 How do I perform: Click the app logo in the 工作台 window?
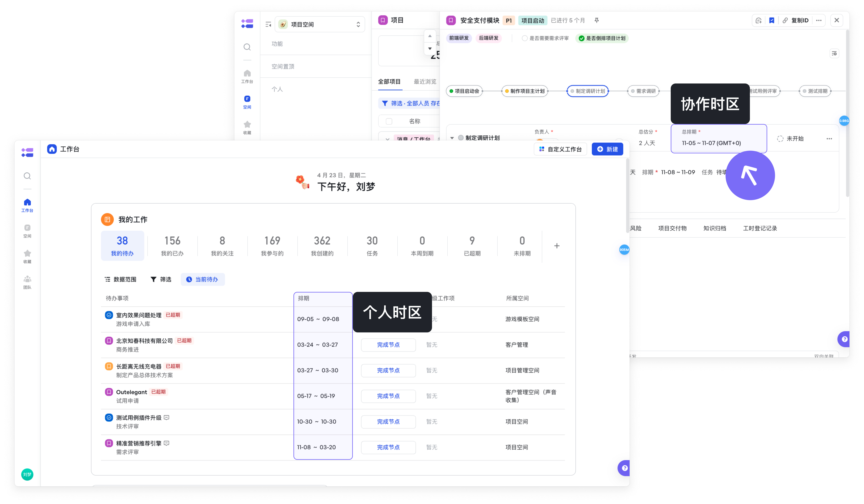tap(27, 152)
